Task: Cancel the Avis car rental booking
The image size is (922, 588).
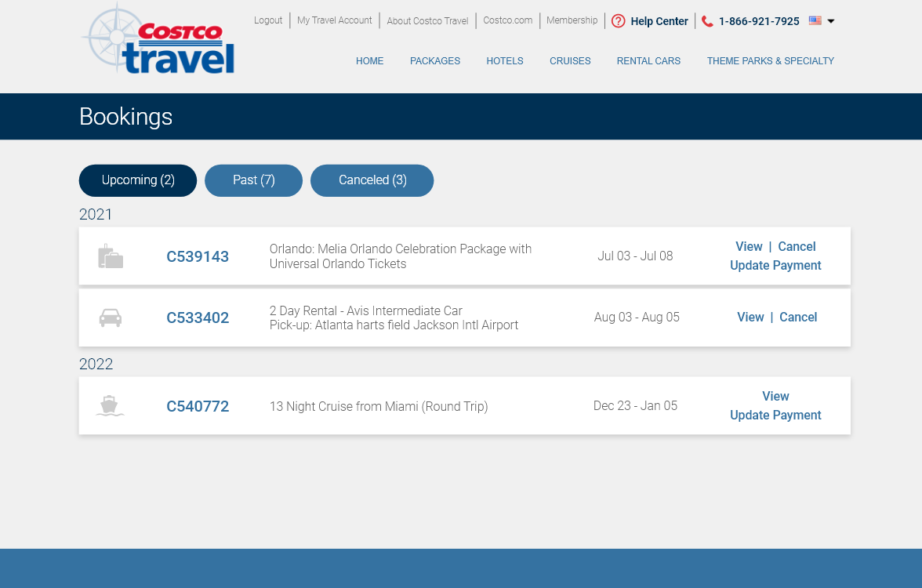Action: [x=798, y=317]
